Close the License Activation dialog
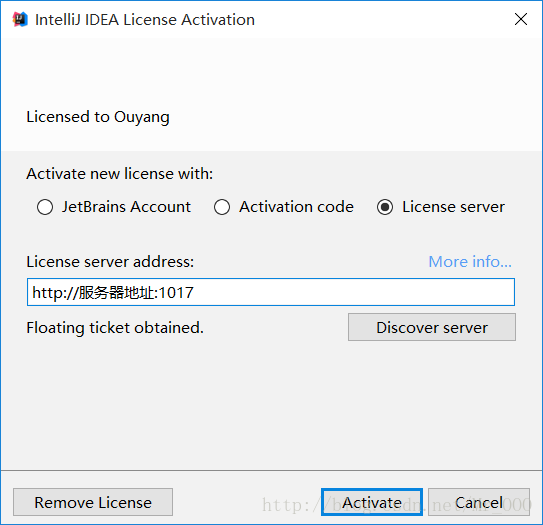Viewport: 543px width, 525px height. [x=521, y=19]
